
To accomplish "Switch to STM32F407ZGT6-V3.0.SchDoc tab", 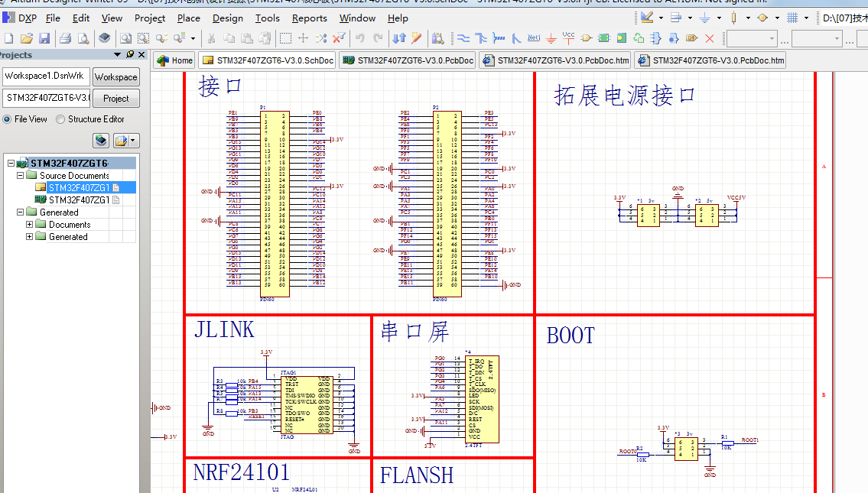I will pyautogui.click(x=268, y=60).
